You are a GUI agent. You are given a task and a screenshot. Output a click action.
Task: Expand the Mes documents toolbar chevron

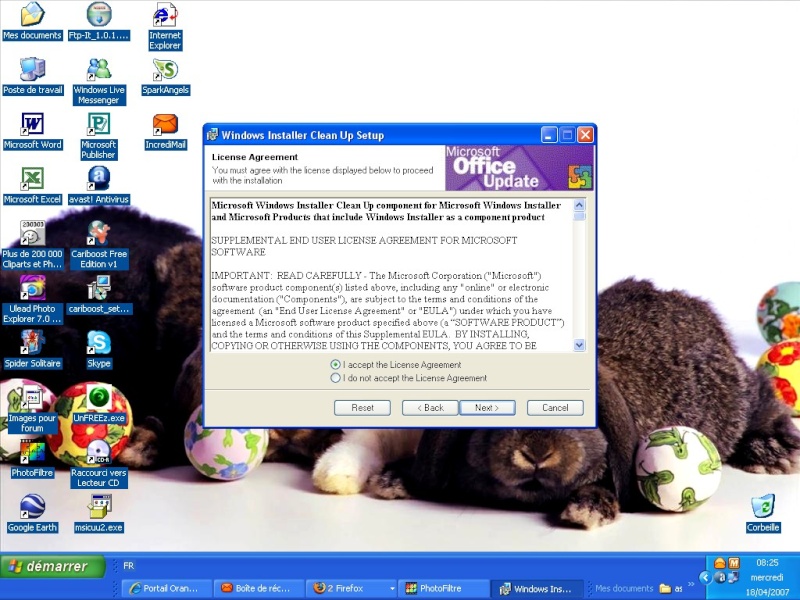click(691, 584)
